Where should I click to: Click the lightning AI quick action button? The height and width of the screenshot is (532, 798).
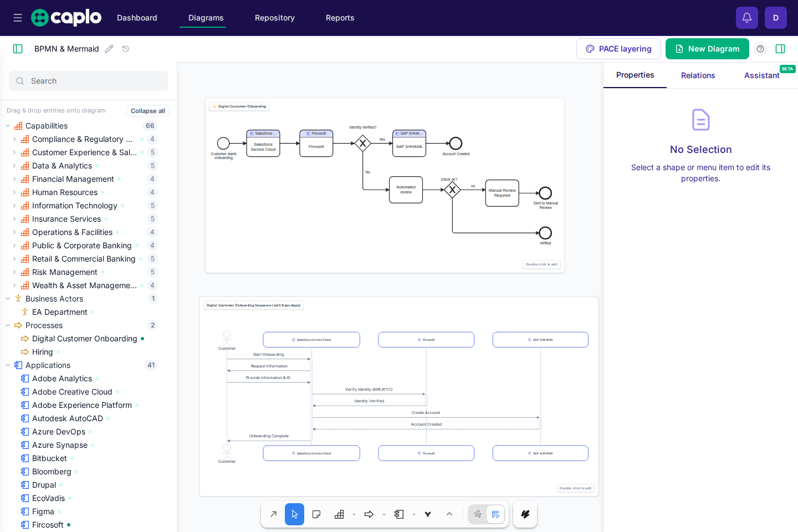coord(525,514)
